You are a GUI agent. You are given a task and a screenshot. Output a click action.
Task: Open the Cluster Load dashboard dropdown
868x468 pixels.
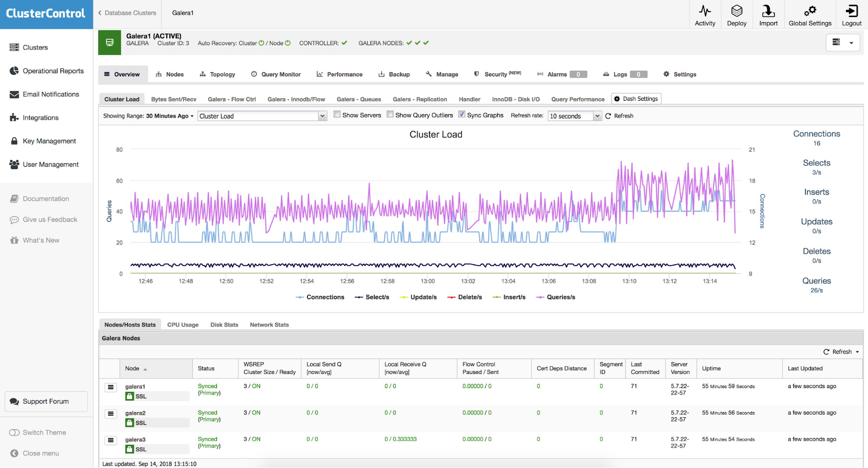[x=262, y=116]
